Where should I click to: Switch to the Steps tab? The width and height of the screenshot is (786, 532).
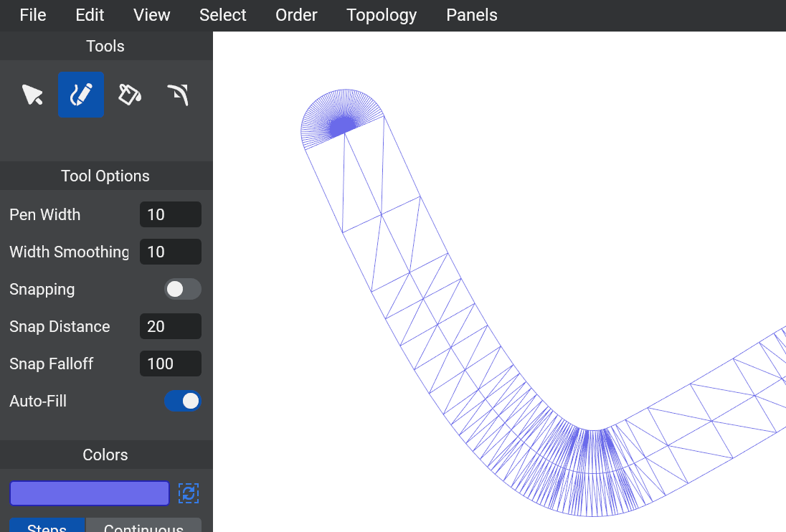tap(47, 526)
